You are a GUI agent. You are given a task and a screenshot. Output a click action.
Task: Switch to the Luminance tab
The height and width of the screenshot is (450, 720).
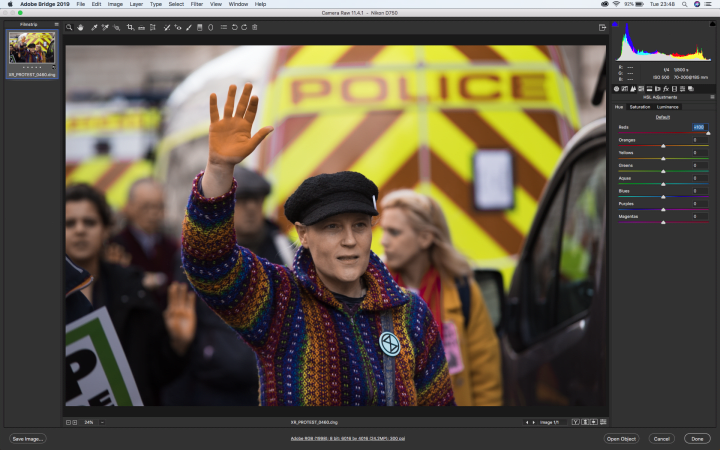668,107
